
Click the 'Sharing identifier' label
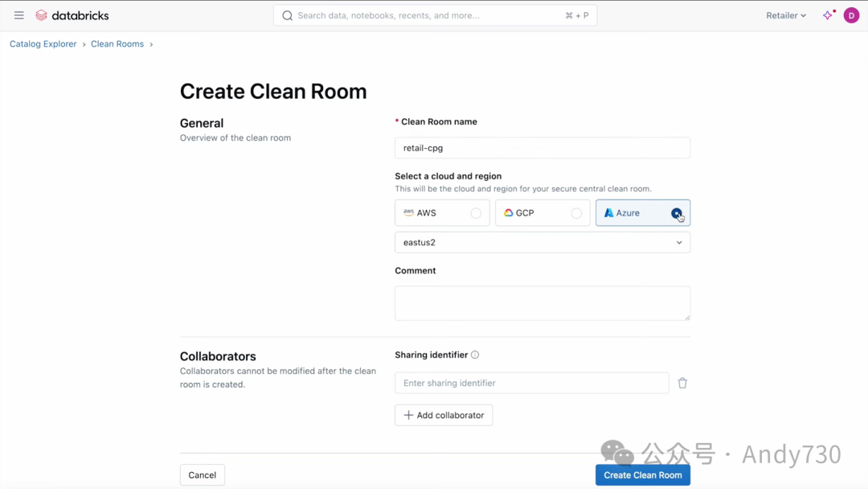[x=432, y=355]
